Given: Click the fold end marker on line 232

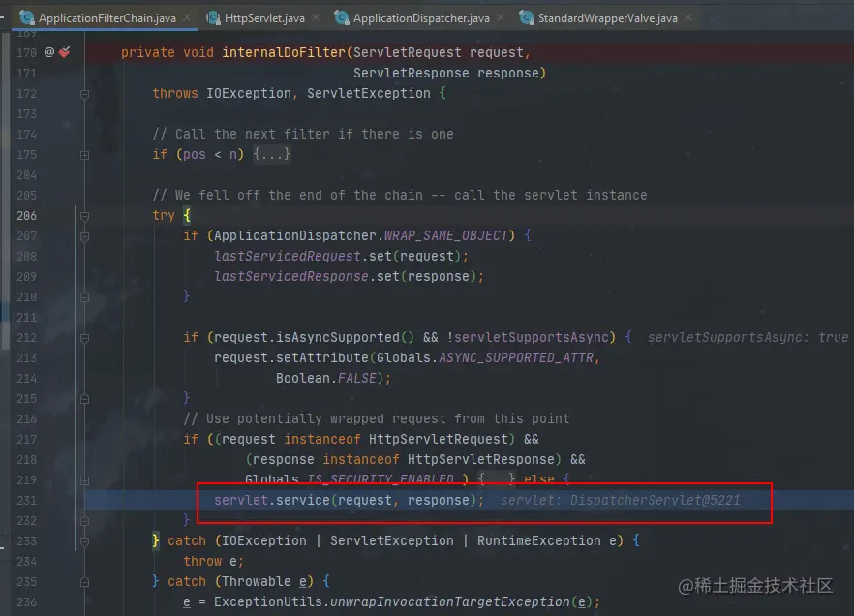Looking at the screenshot, I should tap(84, 521).
